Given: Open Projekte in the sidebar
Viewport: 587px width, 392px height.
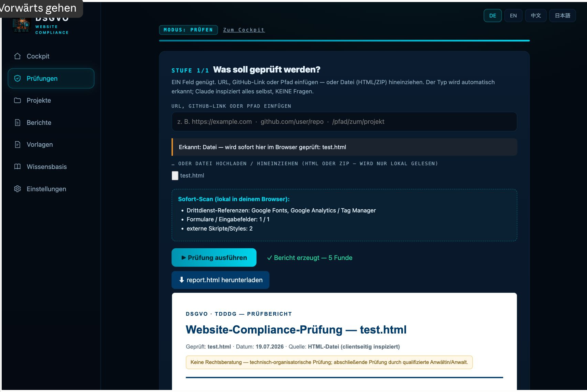Looking at the screenshot, I should (51, 100).
